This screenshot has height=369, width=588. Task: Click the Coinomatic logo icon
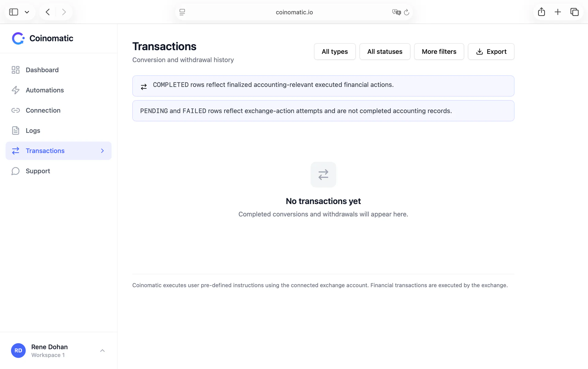click(x=18, y=38)
